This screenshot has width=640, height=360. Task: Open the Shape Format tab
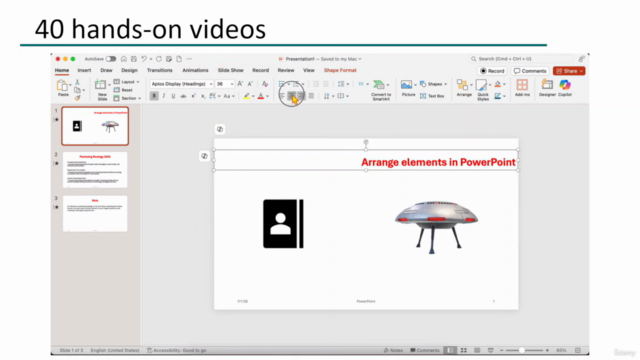point(340,70)
